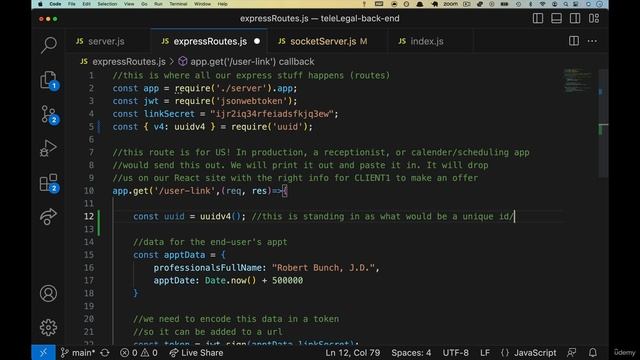This screenshot has height=360, width=640.
Task: Open the Run menu
Action: [158, 4]
